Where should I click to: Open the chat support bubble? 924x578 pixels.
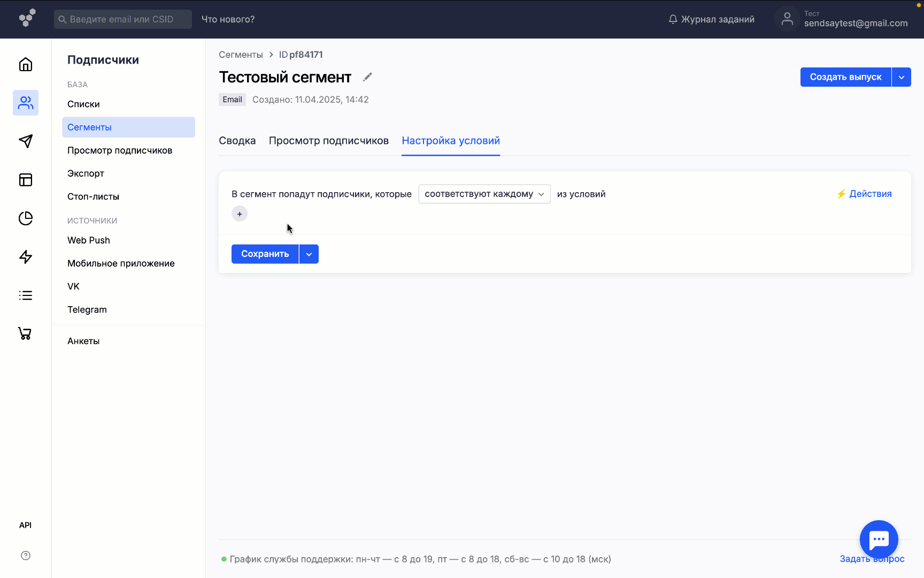point(879,539)
